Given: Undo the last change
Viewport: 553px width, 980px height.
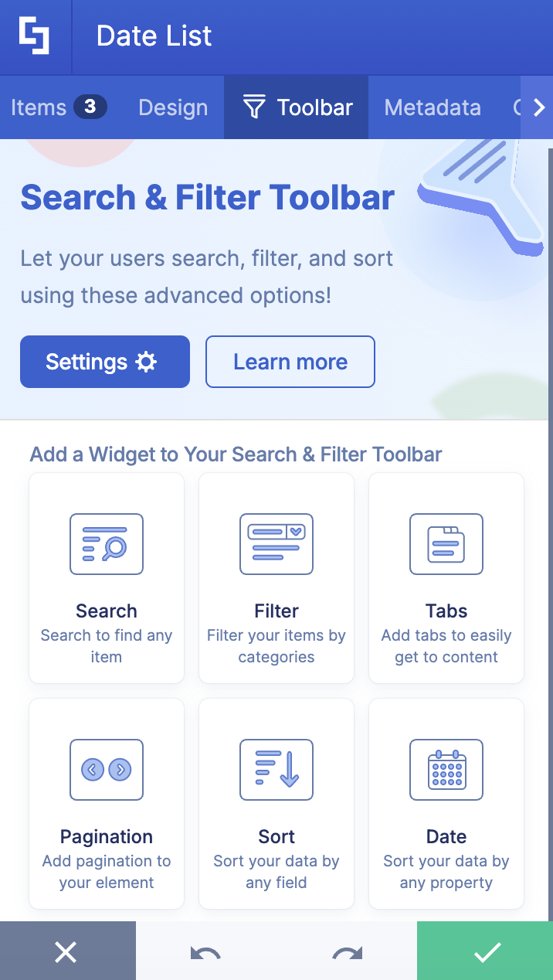Looking at the screenshot, I should 205,951.
